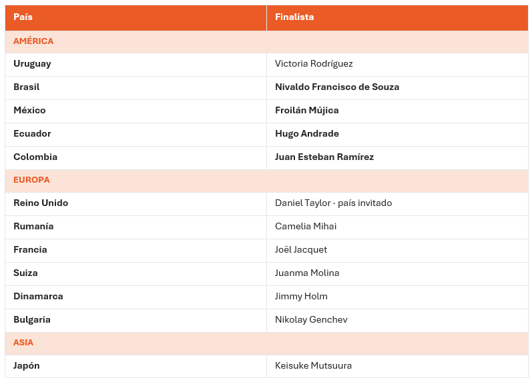Click the México country cell
The width and height of the screenshot is (532, 392).
point(136,111)
